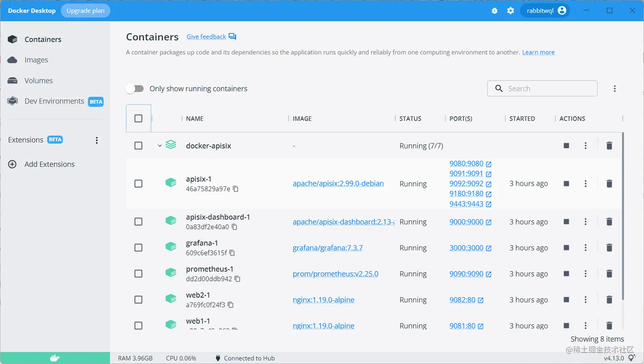Click the Give feedback chat icon
The height and width of the screenshot is (364, 644).
[x=232, y=37]
